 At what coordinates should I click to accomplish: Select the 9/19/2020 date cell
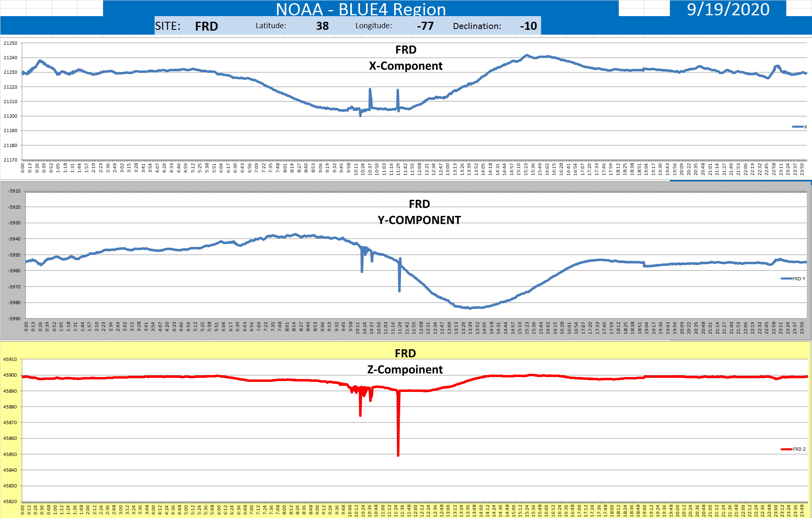point(728,9)
